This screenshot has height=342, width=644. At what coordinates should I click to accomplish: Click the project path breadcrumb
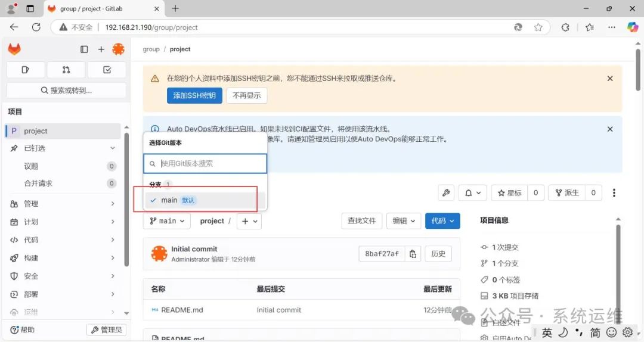tap(212, 221)
